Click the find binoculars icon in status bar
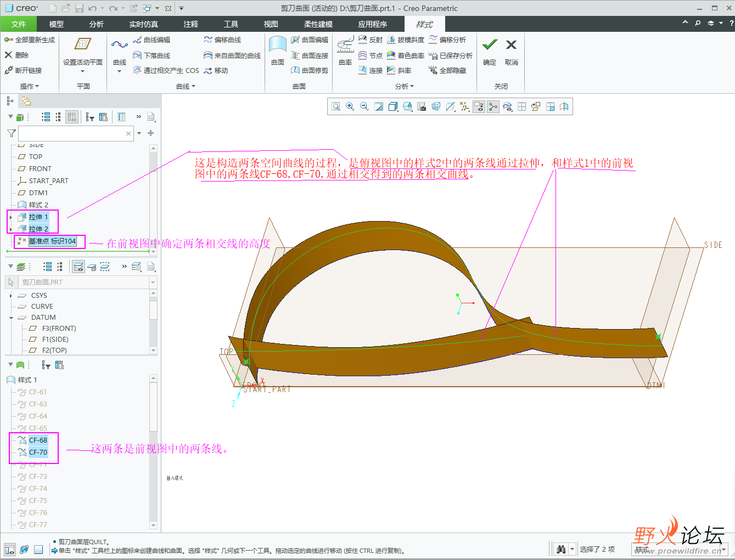The width and height of the screenshot is (735, 560). (x=560, y=549)
